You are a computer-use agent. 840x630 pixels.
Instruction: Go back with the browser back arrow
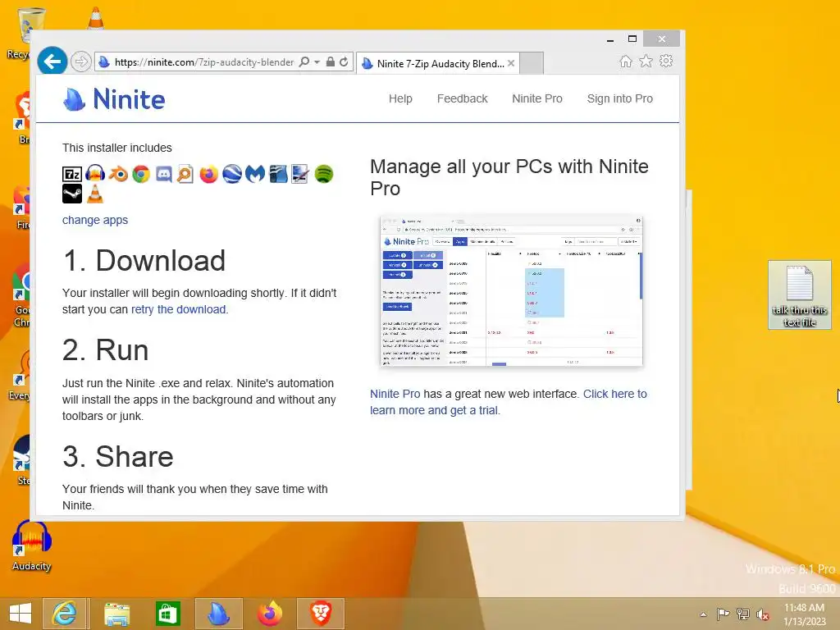52,62
